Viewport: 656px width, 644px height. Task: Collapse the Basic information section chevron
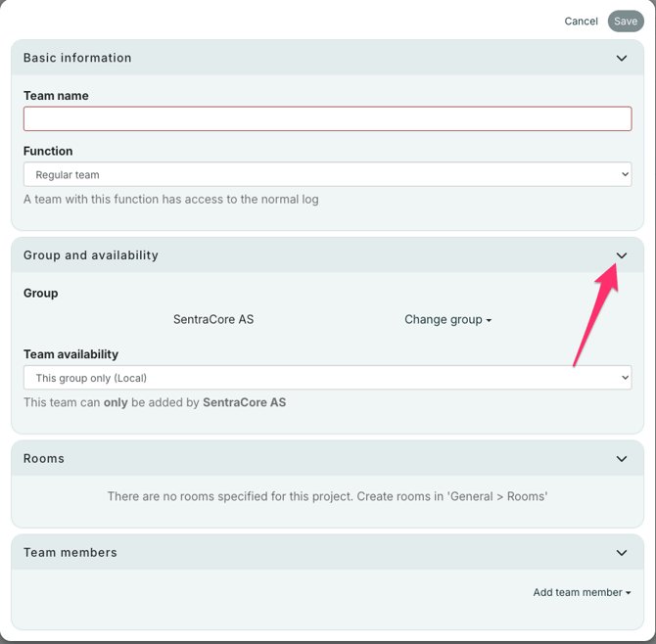622,59
